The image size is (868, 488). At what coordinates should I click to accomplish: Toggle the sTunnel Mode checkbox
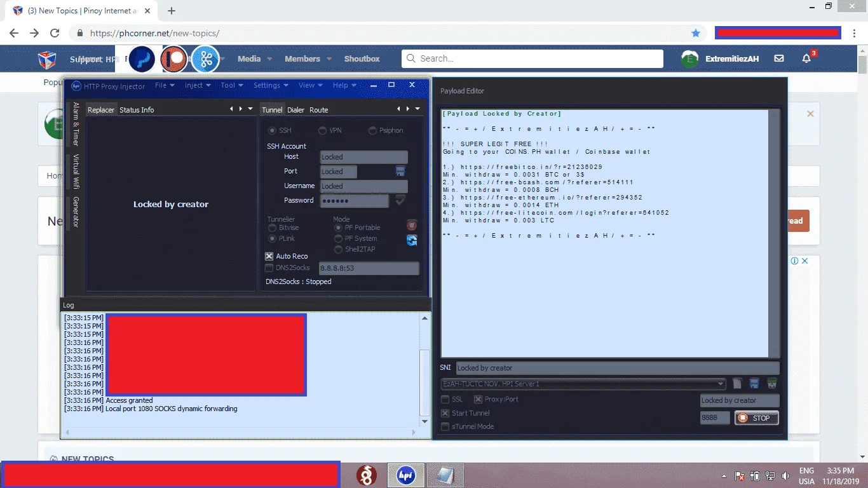point(445,426)
